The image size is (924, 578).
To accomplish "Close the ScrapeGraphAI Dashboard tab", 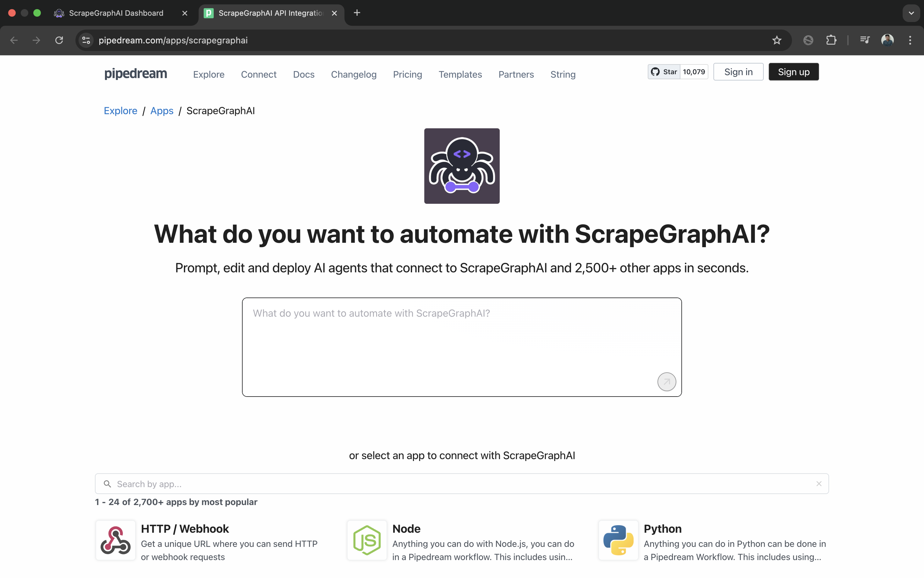I will point(185,13).
